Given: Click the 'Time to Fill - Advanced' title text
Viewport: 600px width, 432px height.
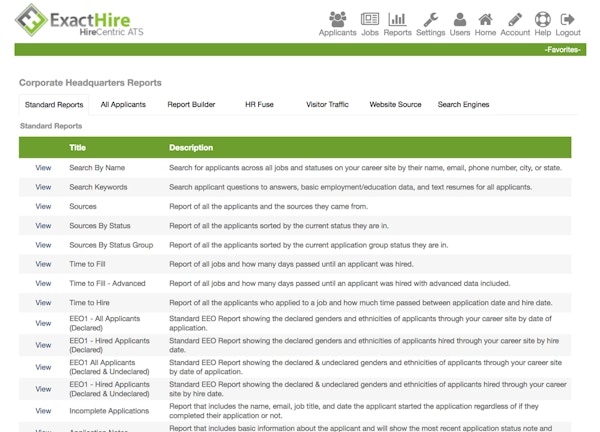Looking at the screenshot, I should (x=108, y=284).
